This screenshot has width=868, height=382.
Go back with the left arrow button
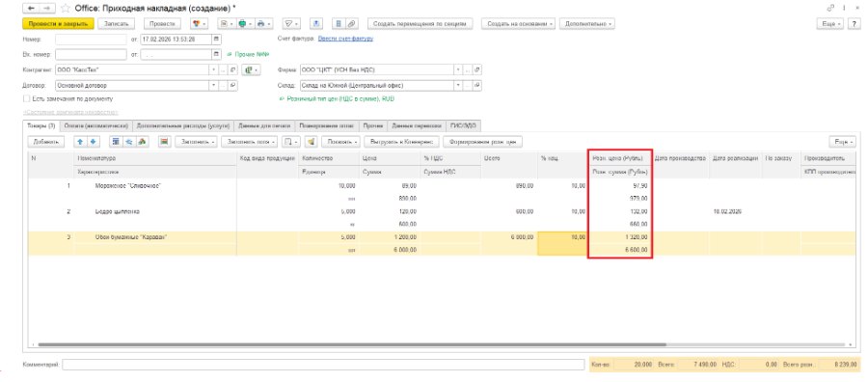pyautogui.click(x=30, y=9)
